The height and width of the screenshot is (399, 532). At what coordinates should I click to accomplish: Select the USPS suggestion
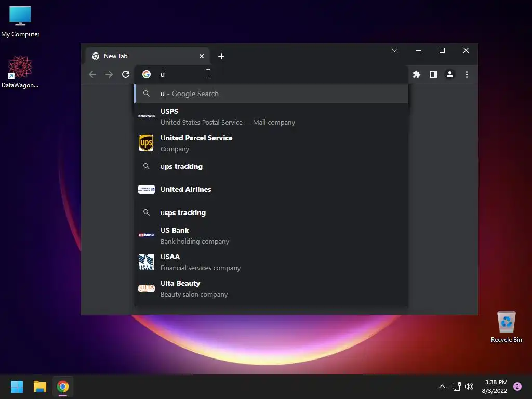pos(271,116)
